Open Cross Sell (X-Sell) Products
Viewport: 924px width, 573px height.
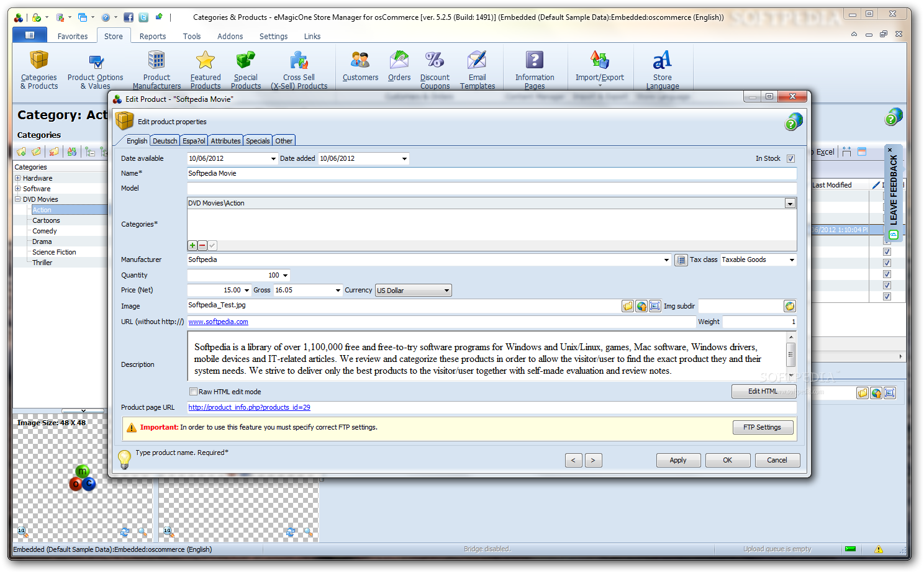coord(299,70)
